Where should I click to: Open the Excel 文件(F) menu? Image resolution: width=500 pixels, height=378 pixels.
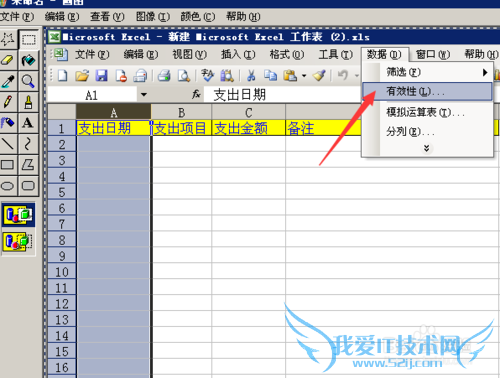click(x=92, y=54)
